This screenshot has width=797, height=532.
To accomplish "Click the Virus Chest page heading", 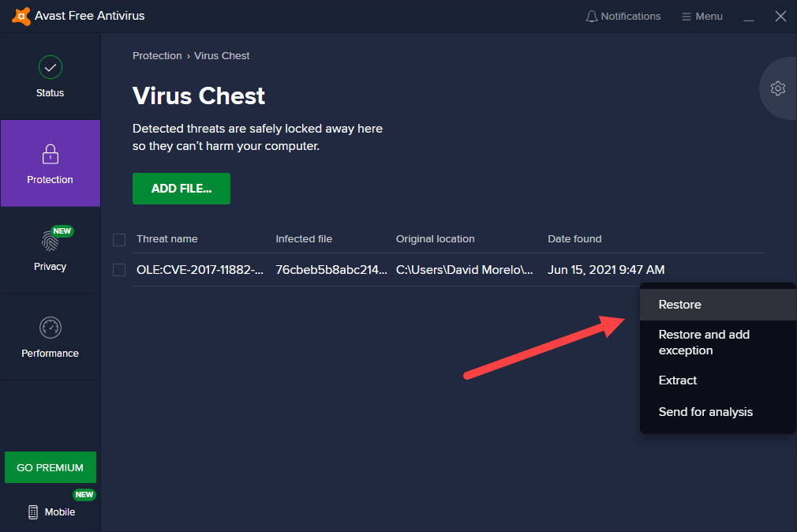I will click(x=199, y=96).
